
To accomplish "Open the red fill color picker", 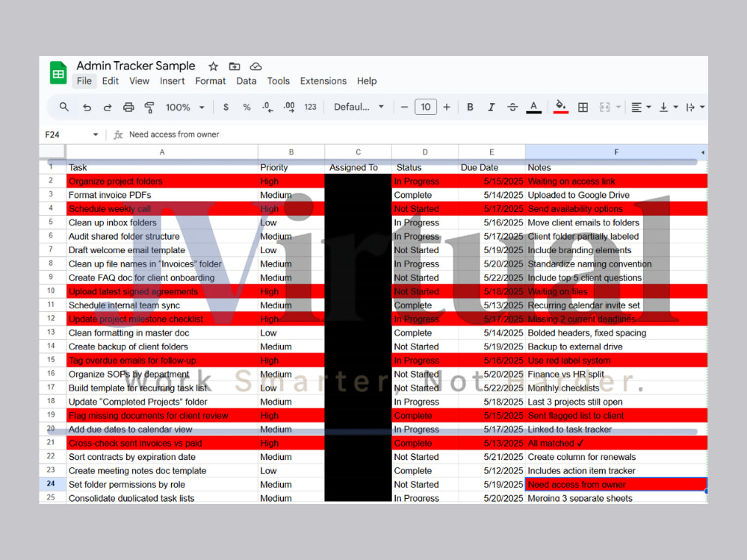I will (561, 107).
